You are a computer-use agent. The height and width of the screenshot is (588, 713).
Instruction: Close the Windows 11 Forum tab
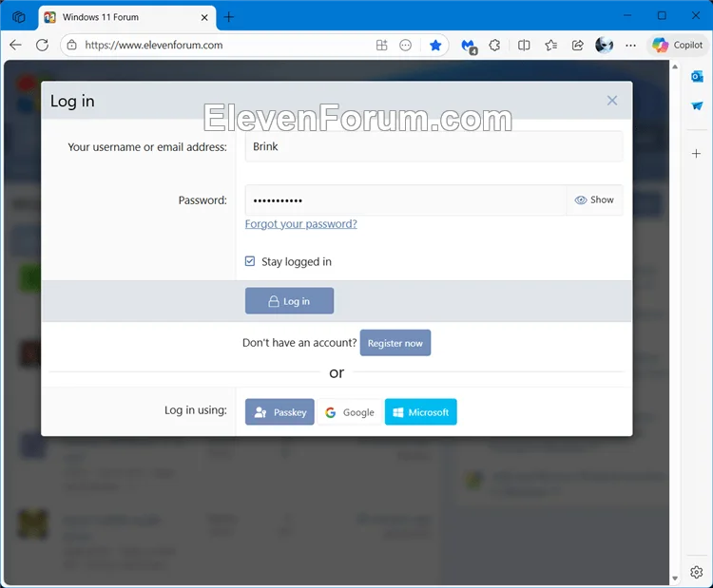(204, 17)
